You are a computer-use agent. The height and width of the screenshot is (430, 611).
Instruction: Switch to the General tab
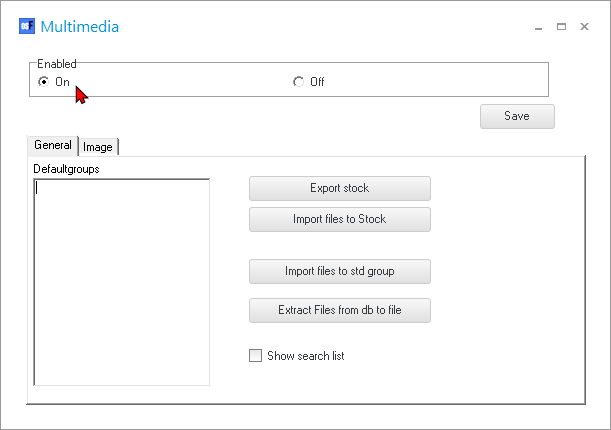[52, 145]
